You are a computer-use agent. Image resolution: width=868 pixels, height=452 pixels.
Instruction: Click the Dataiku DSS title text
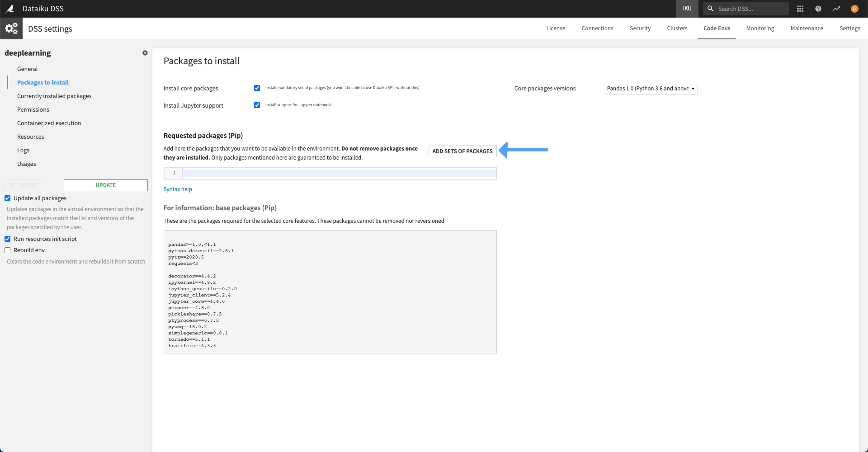43,9
